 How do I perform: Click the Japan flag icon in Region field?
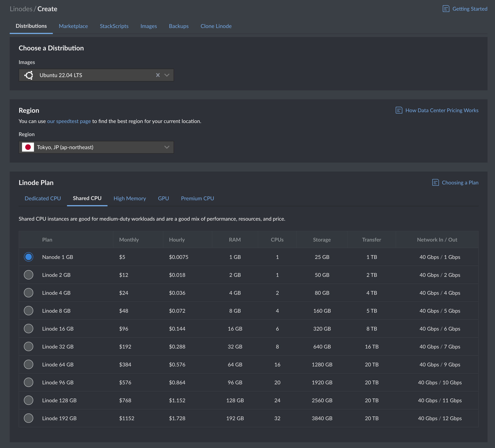tap(28, 147)
